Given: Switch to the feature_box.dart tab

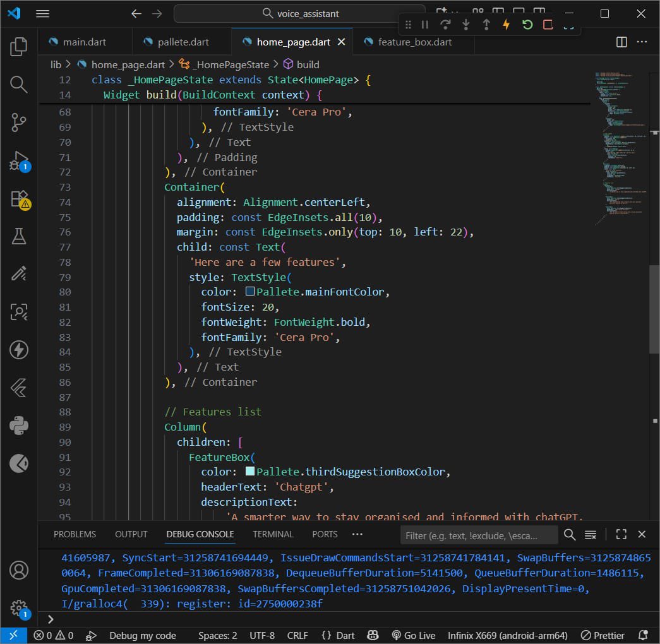Looking at the screenshot, I should [x=414, y=42].
